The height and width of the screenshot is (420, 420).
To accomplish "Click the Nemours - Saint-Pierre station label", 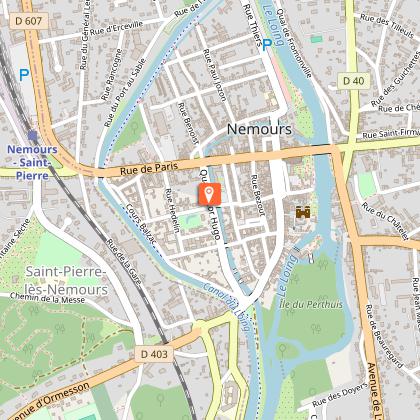I will [32, 162].
